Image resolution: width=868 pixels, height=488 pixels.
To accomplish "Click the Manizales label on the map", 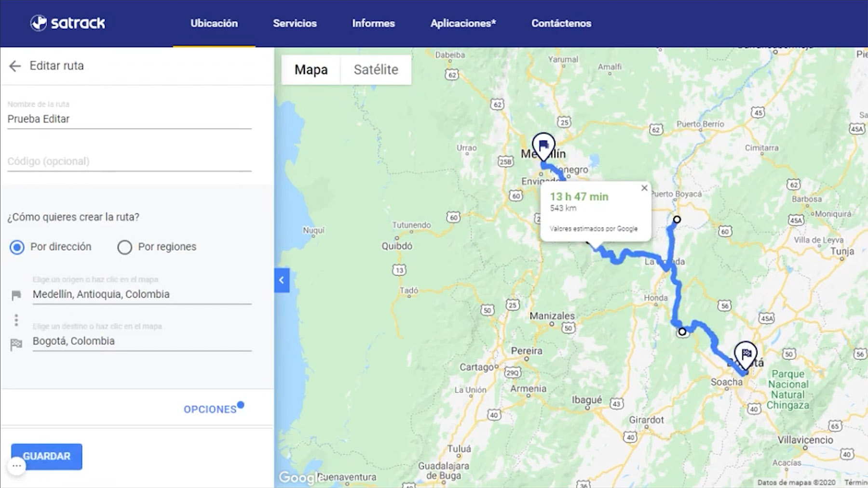I will click(x=552, y=316).
